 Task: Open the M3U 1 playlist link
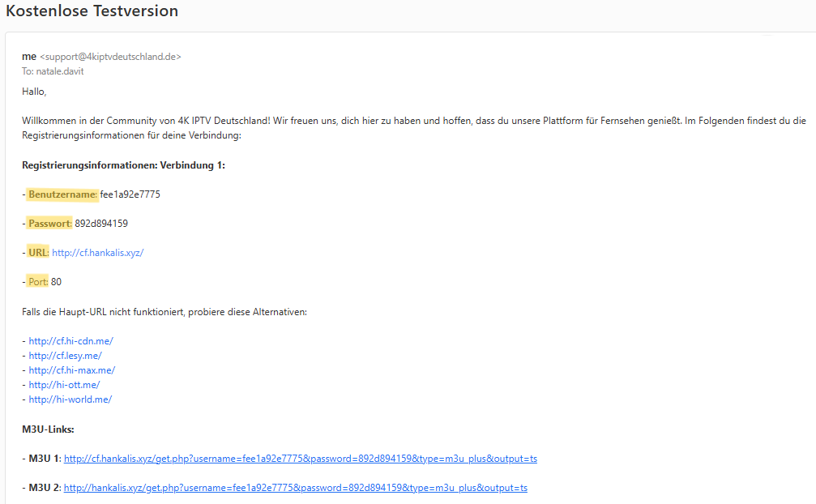point(300,459)
